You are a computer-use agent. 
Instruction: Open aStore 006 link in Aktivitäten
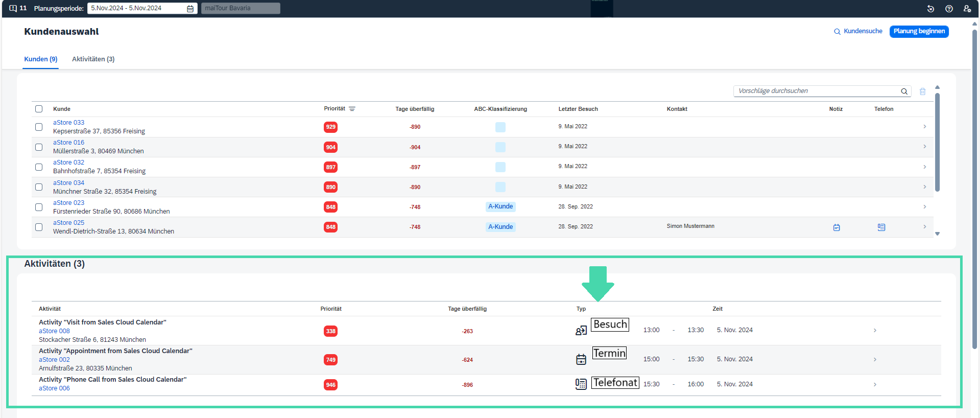point(54,388)
